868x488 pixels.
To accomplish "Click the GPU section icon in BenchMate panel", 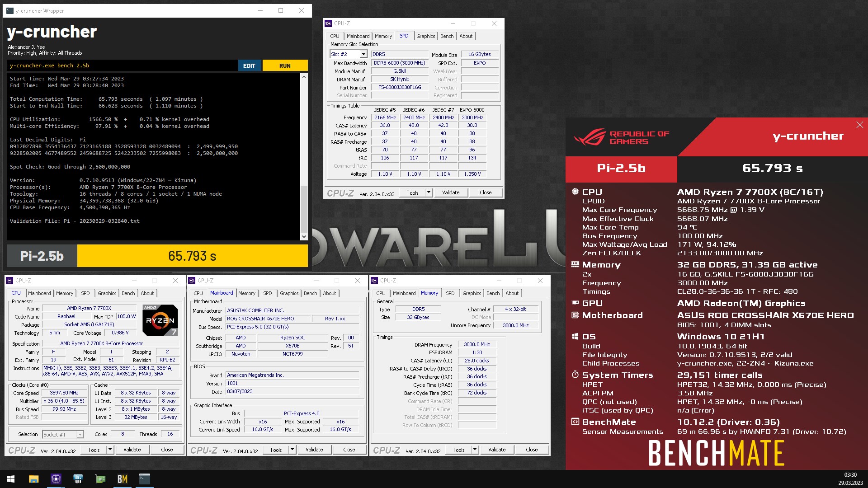I will pos(575,303).
